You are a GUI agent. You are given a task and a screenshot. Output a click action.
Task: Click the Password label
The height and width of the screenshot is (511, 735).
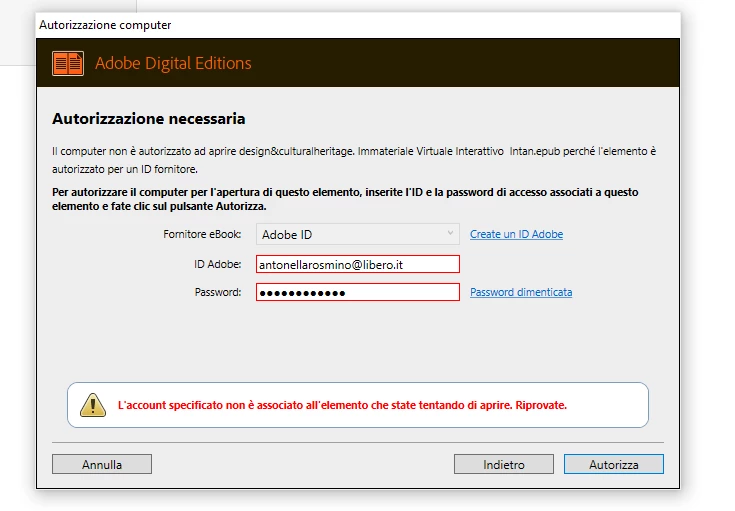(218, 292)
